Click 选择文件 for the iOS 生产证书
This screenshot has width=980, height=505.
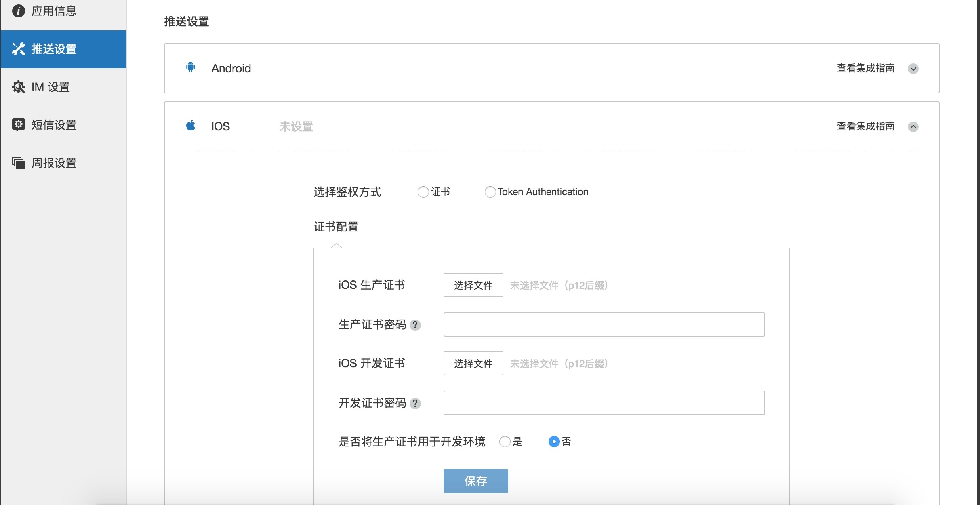[x=473, y=285]
